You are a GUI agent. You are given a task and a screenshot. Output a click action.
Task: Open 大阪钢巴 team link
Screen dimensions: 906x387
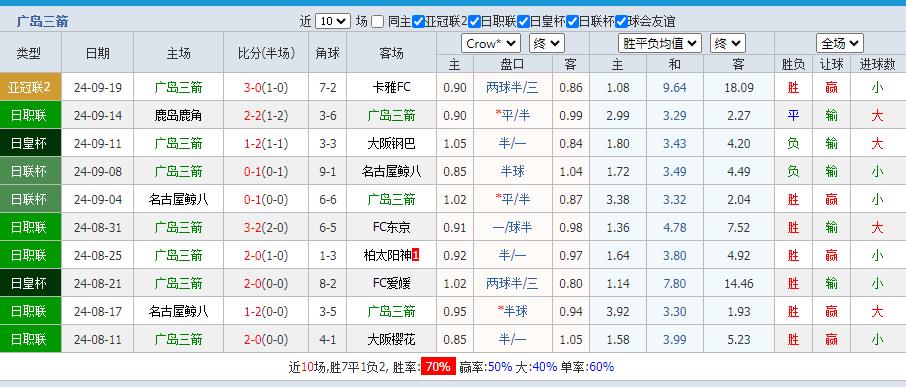[x=392, y=143]
